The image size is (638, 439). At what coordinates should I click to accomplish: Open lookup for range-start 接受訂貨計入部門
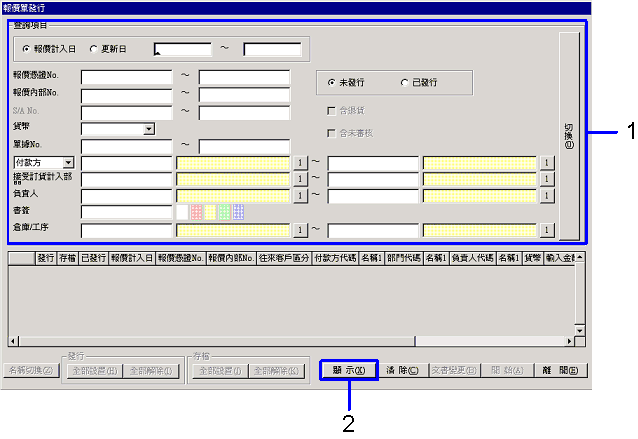300,179
